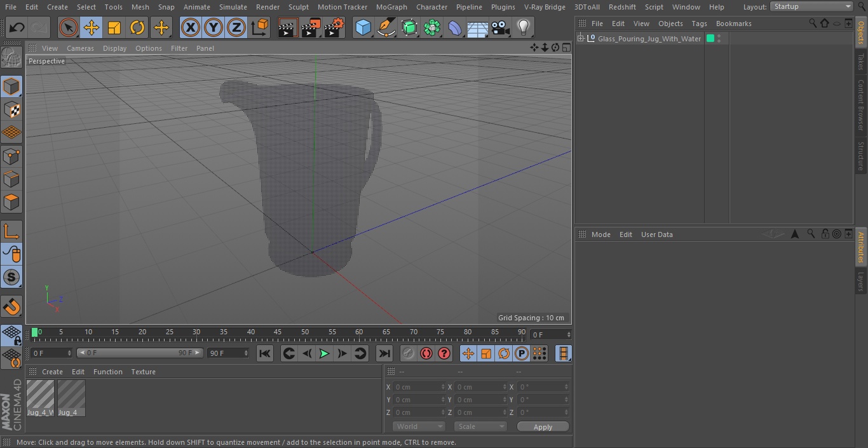Open the Scale mode dropdown
The width and height of the screenshot is (868, 448).
point(480,426)
